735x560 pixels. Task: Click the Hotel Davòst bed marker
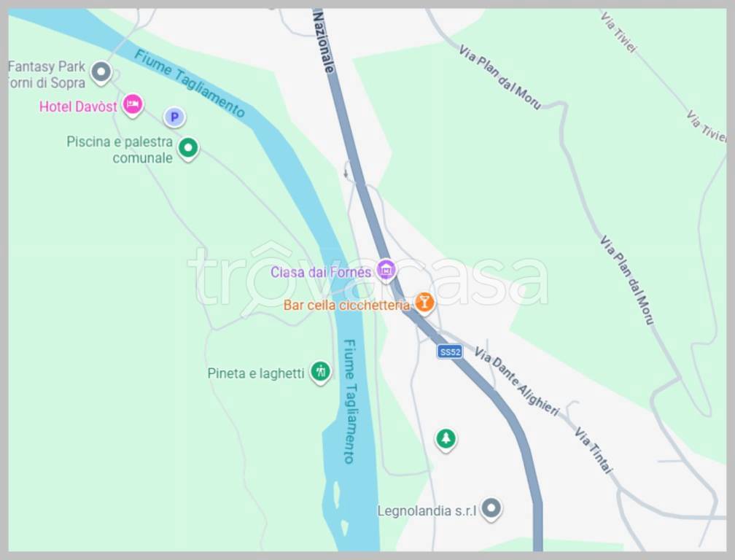(133, 104)
